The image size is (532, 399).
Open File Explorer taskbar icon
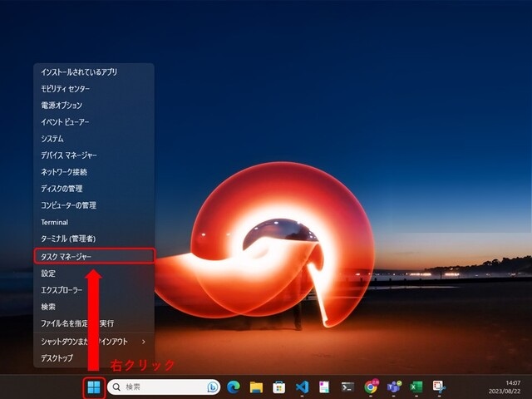256,387
